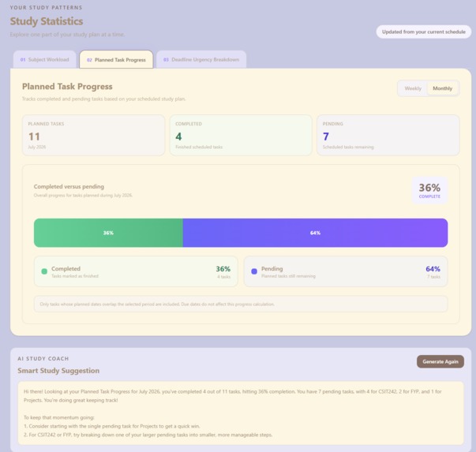The width and height of the screenshot is (476, 452).
Task: Click 'Explore one part of your study plan' subtitle
Action: (x=67, y=35)
